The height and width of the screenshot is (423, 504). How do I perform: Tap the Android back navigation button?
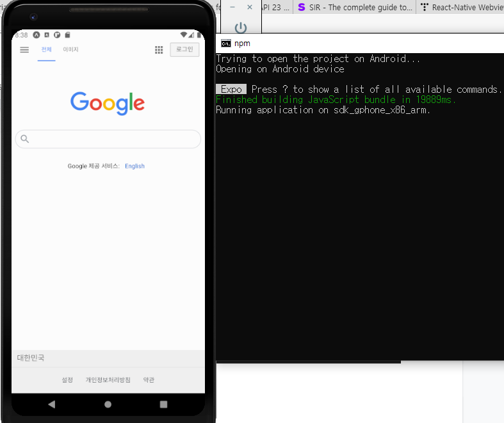(52, 404)
